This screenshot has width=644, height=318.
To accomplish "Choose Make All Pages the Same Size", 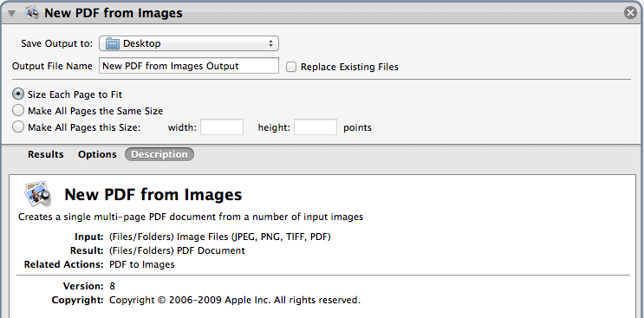I will pos(18,111).
